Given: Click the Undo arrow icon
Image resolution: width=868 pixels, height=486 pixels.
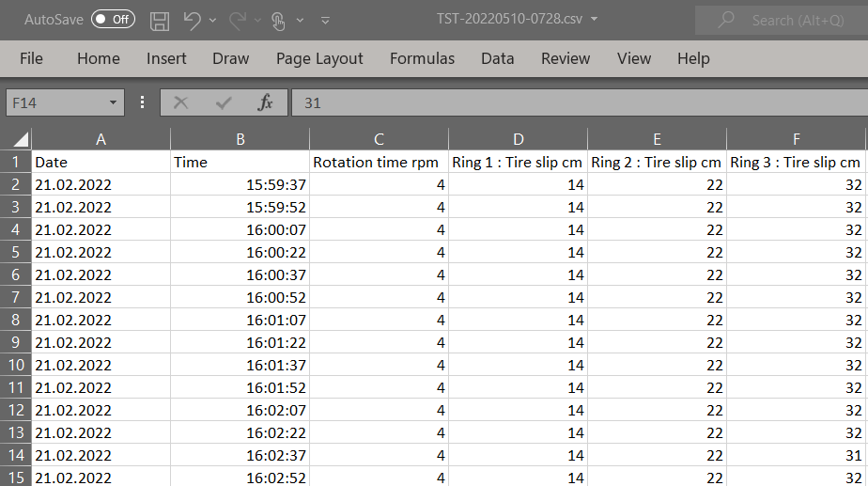Looking at the screenshot, I should click(x=192, y=21).
